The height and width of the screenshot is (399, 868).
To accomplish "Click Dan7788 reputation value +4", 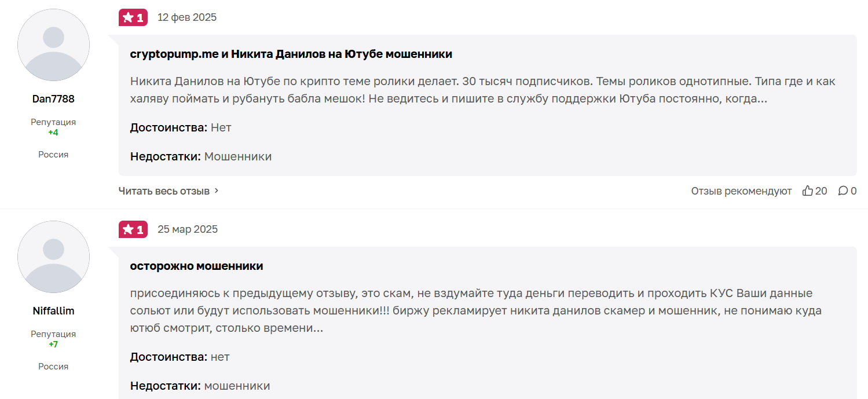I will pos(53,133).
